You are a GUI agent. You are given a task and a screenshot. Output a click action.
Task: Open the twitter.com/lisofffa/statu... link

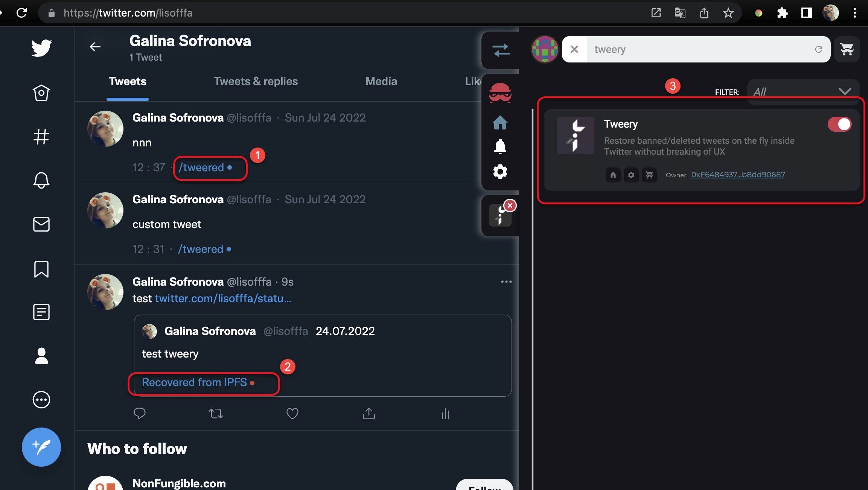pyautogui.click(x=223, y=298)
